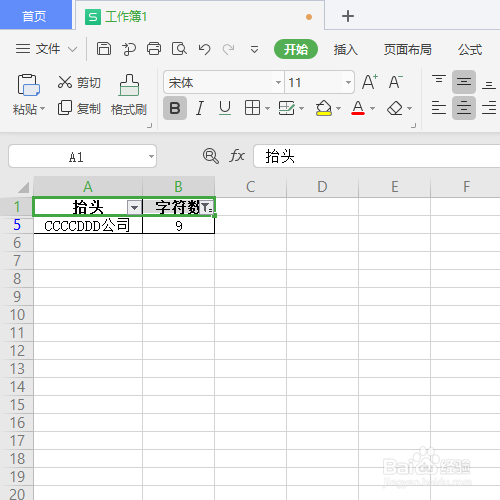Viewport: 500px width, 500px height.
Task: Open active filter button on 字符数 column
Action: point(206,208)
